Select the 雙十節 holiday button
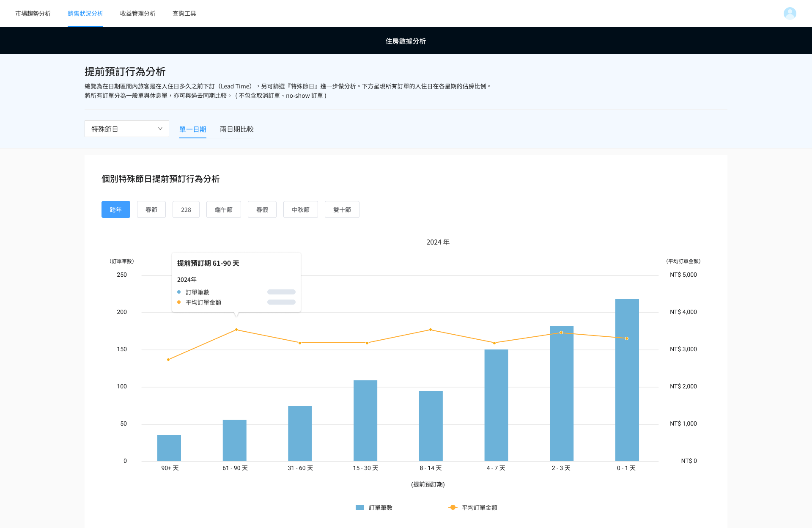Viewport: 812px width, 528px height. [342, 209]
